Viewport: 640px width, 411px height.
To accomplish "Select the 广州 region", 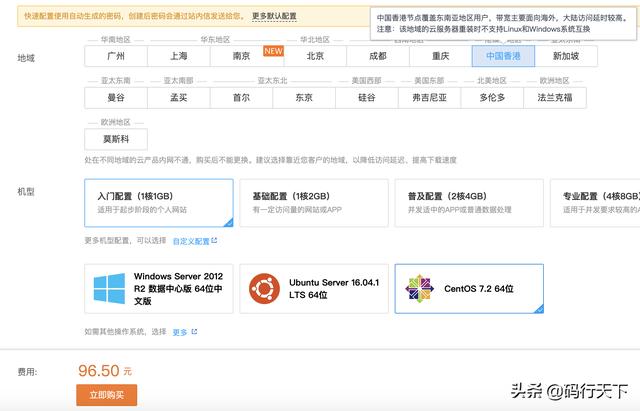I will point(116,56).
